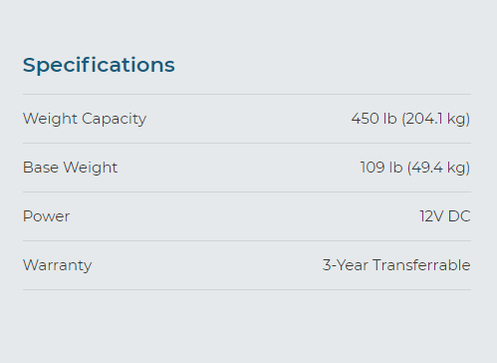
Task: Select the 109 lb value
Action: 381,167
